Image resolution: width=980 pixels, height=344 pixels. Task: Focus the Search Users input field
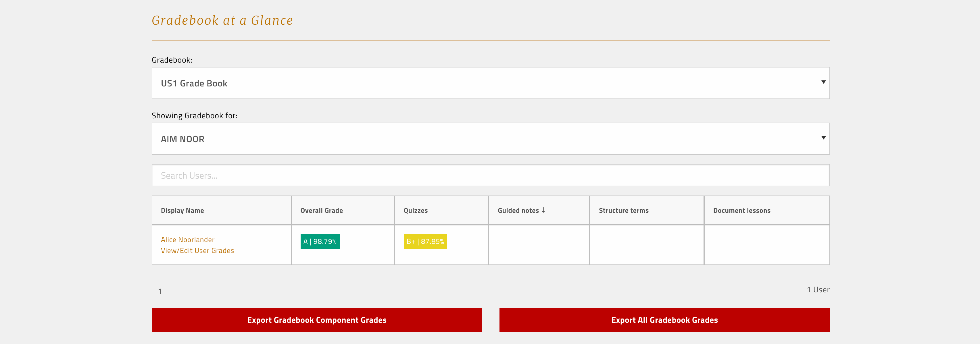(490, 175)
